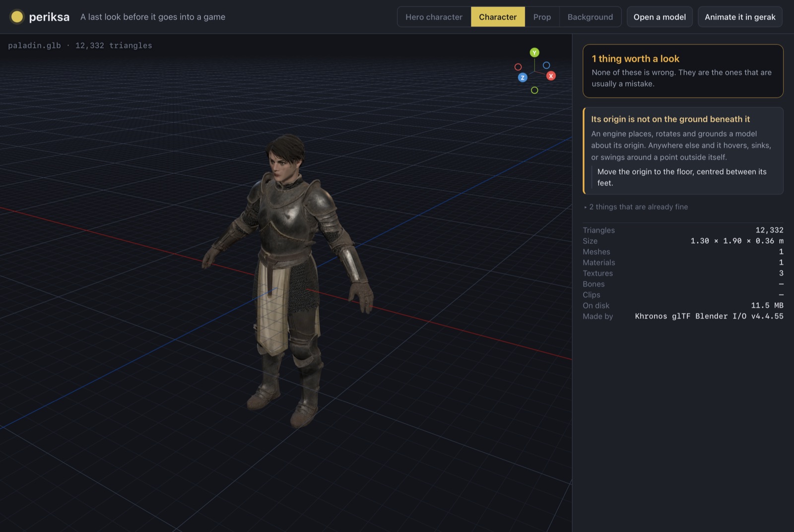The height and width of the screenshot is (532, 794).
Task: Switch to the Background profile
Action: click(590, 17)
